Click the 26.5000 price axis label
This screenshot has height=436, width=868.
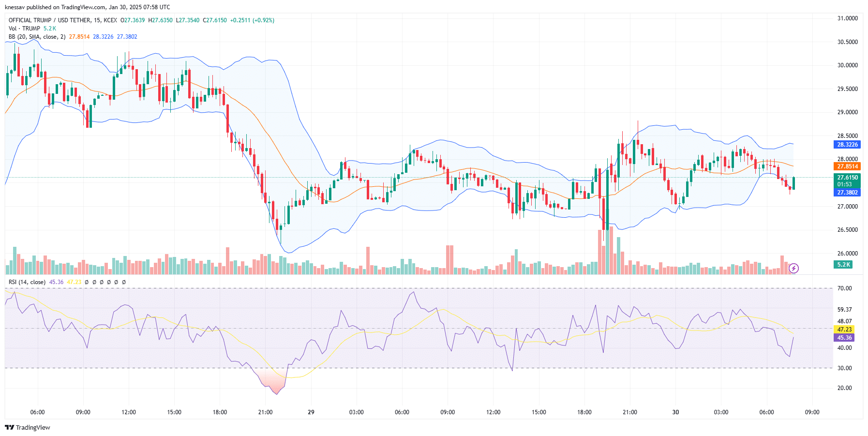(x=848, y=230)
